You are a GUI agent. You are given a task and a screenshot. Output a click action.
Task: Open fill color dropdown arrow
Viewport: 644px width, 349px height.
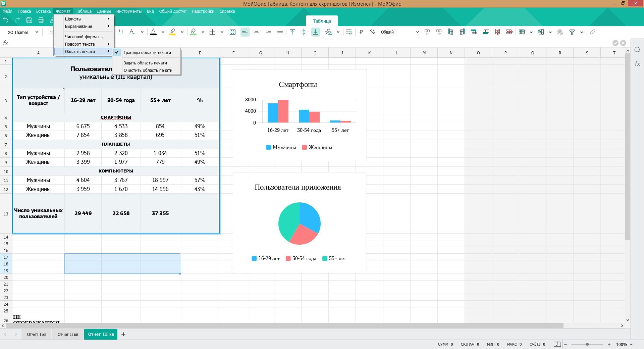point(203,32)
